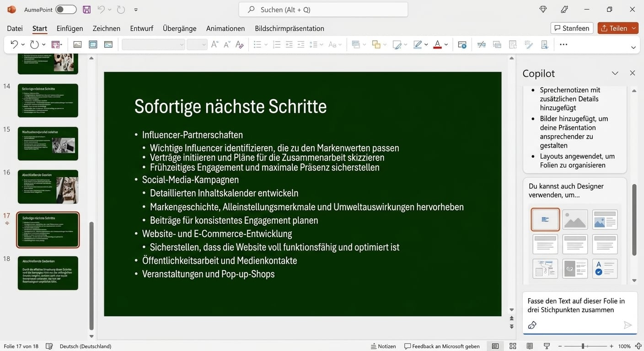This screenshot has width=644, height=351.
Task: Click the accessibility check icon in status bar
Action: pyautogui.click(x=49, y=346)
